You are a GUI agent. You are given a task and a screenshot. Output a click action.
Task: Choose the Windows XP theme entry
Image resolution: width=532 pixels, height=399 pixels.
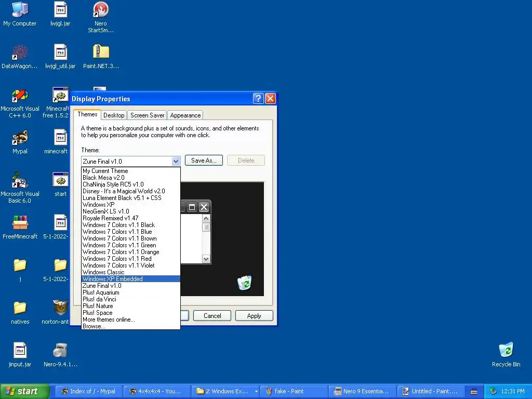pyautogui.click(x=131, y=205)
